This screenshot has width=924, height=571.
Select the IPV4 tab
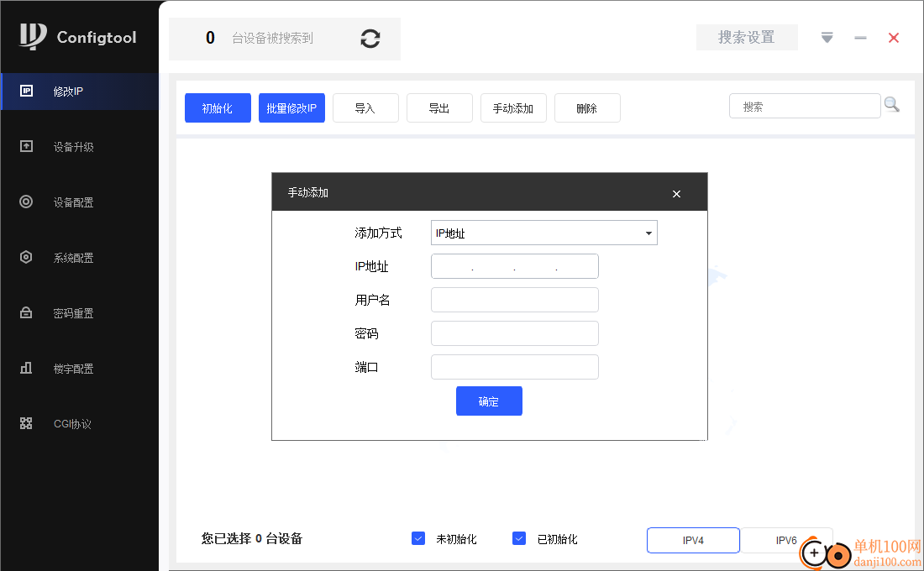coord(693,541)
